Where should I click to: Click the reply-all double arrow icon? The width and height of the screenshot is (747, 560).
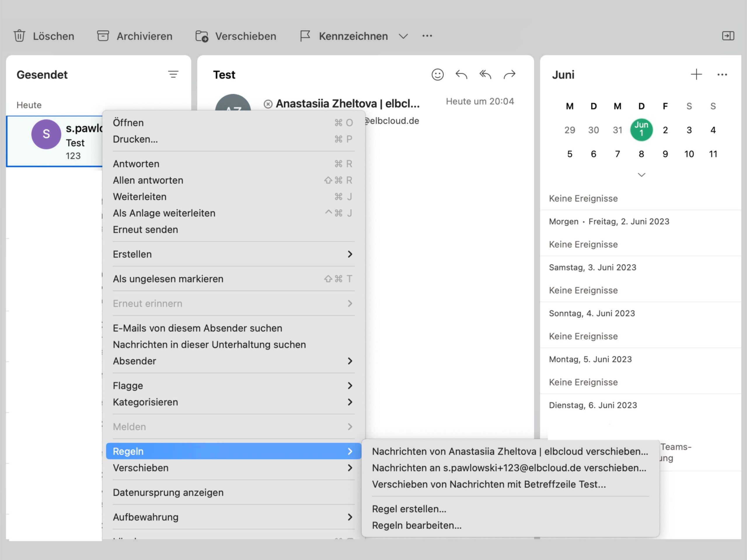click(485, 74)
